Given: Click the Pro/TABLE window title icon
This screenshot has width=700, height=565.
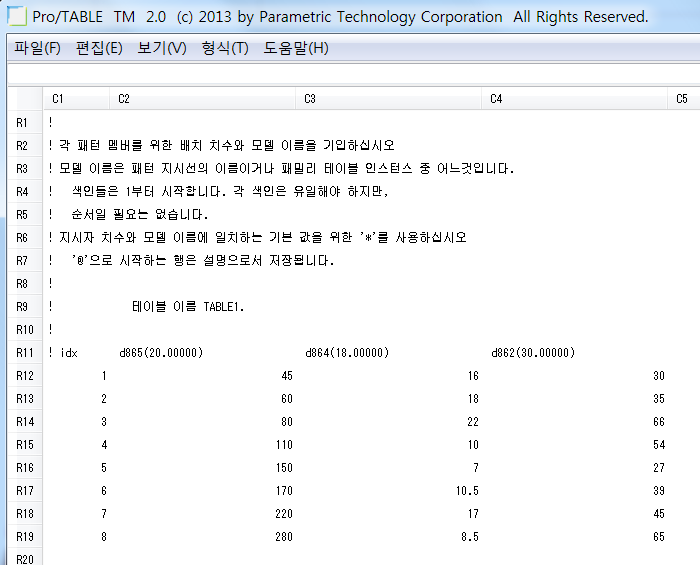Looking at the screenshot, I should [x=17, y=17].
